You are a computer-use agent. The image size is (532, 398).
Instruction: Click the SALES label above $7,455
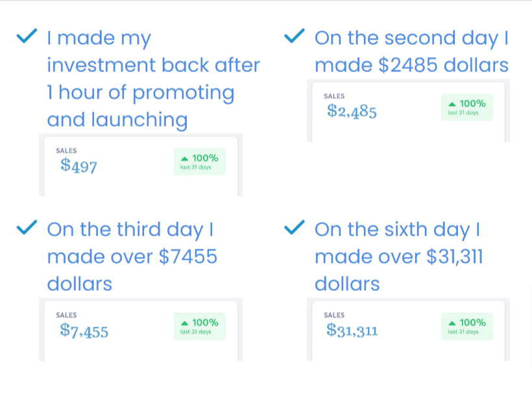[66, 315]
